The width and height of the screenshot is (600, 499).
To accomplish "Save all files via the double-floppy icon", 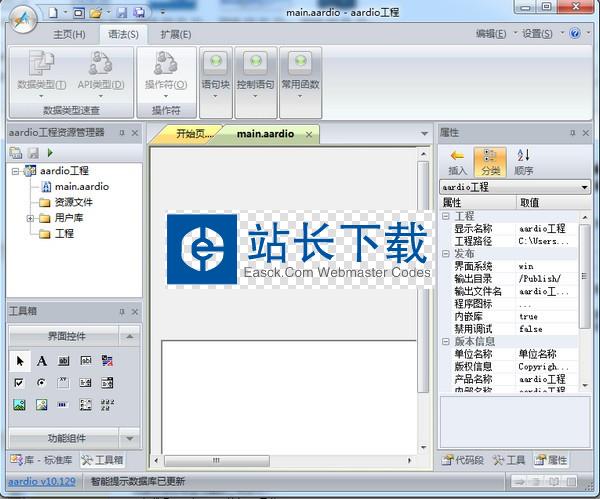I will point(139,13).
